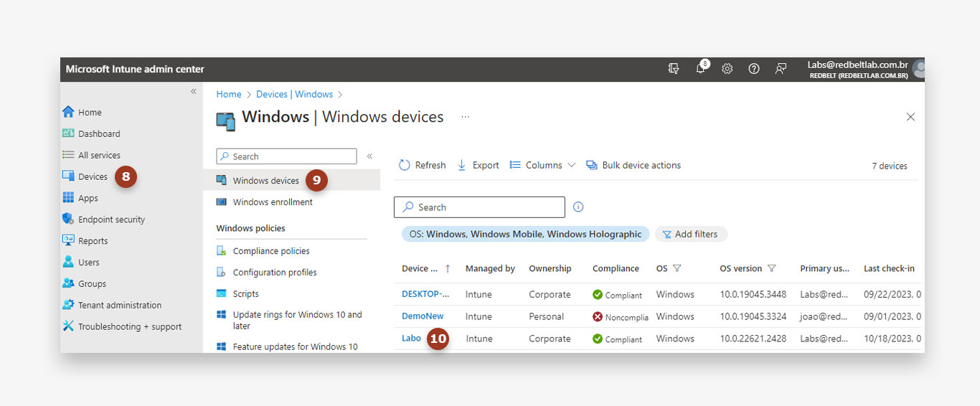Click the Noncompliant status of DemoNew
Screen dimensions: 980x406
[621, 317]
